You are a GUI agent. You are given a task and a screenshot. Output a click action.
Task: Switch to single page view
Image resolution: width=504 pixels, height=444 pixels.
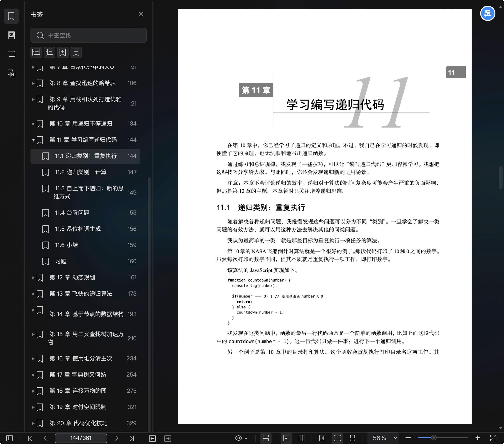(x=286, y=438)
